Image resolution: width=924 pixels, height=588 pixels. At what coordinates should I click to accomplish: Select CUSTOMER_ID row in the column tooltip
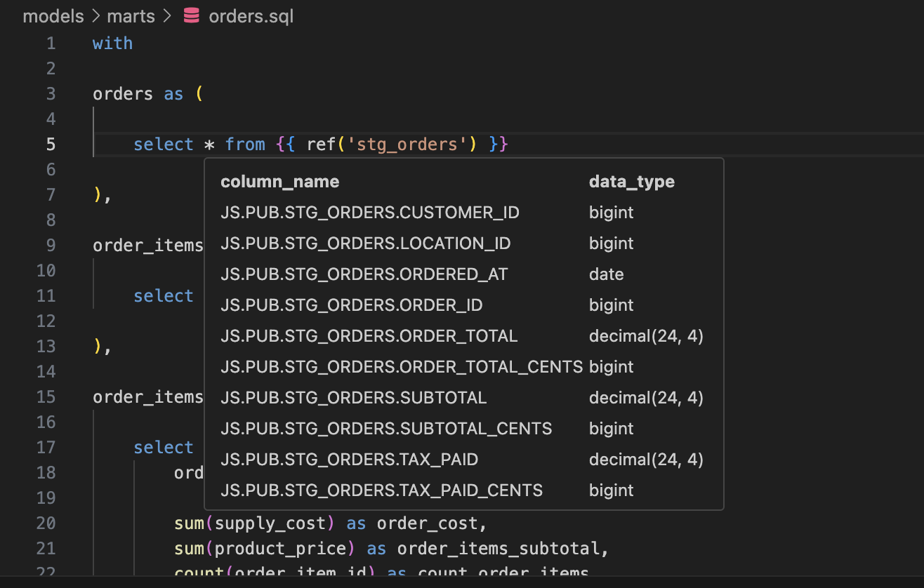370,212
